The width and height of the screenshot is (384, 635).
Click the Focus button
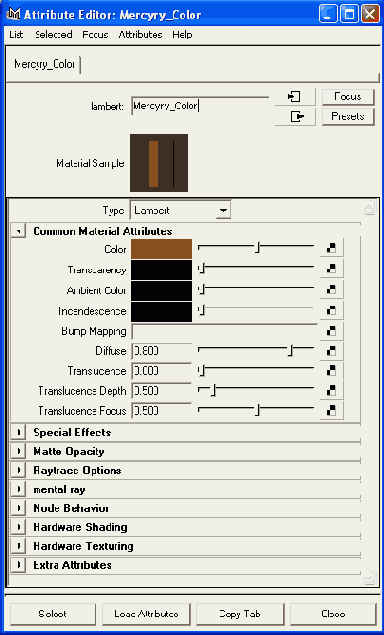point(348,97)
